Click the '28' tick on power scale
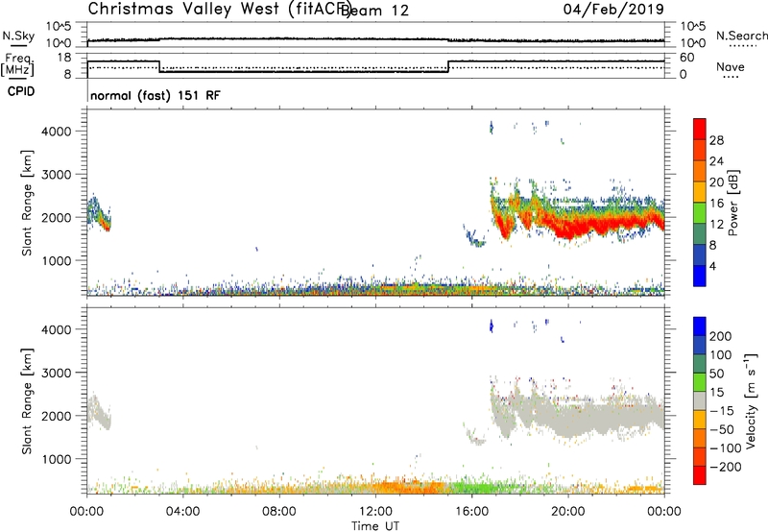This screenshot has height=532, width=768. point(716,140)
